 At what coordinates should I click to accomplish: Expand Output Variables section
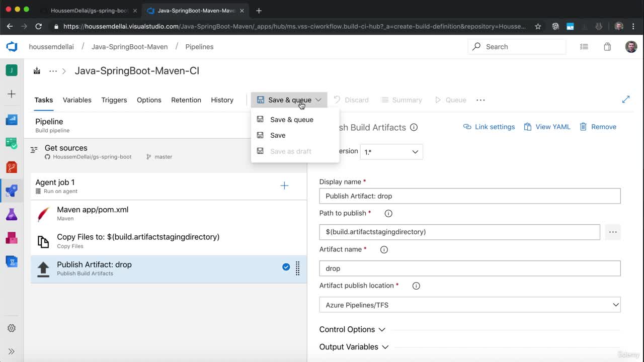coord(354,347)
